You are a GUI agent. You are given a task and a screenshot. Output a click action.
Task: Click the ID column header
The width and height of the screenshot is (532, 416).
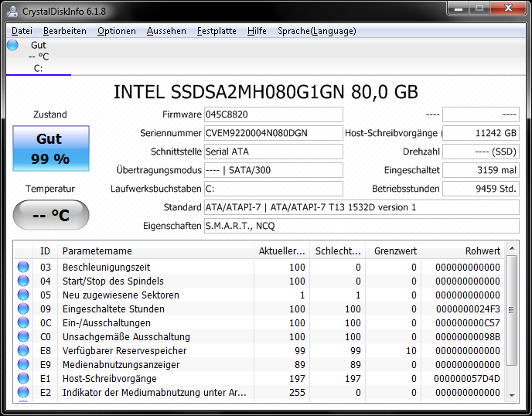click(45, 251)
